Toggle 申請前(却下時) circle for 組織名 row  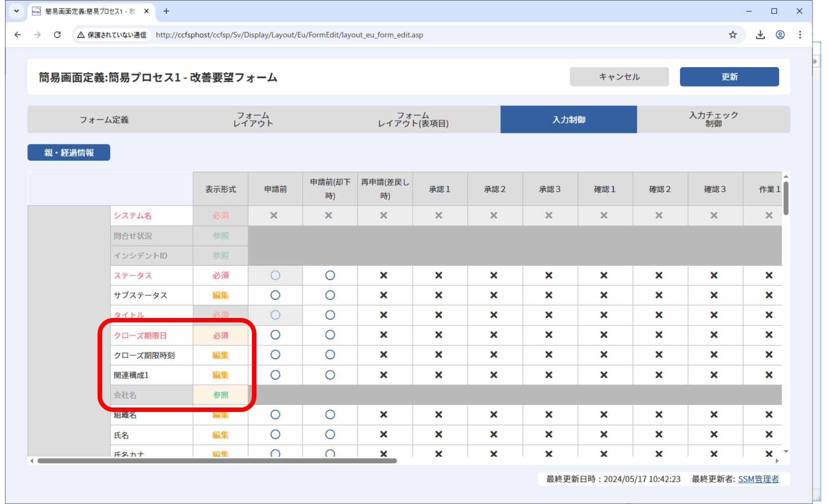pos(330,414)
